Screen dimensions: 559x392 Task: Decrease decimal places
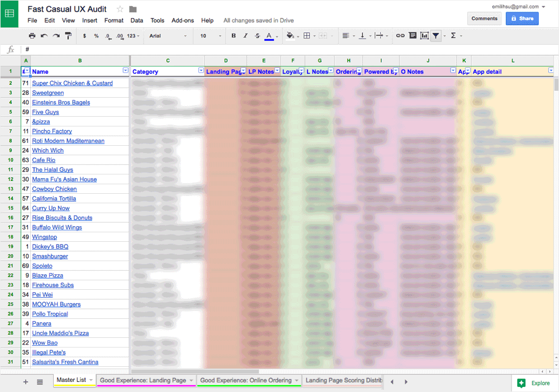108,36
